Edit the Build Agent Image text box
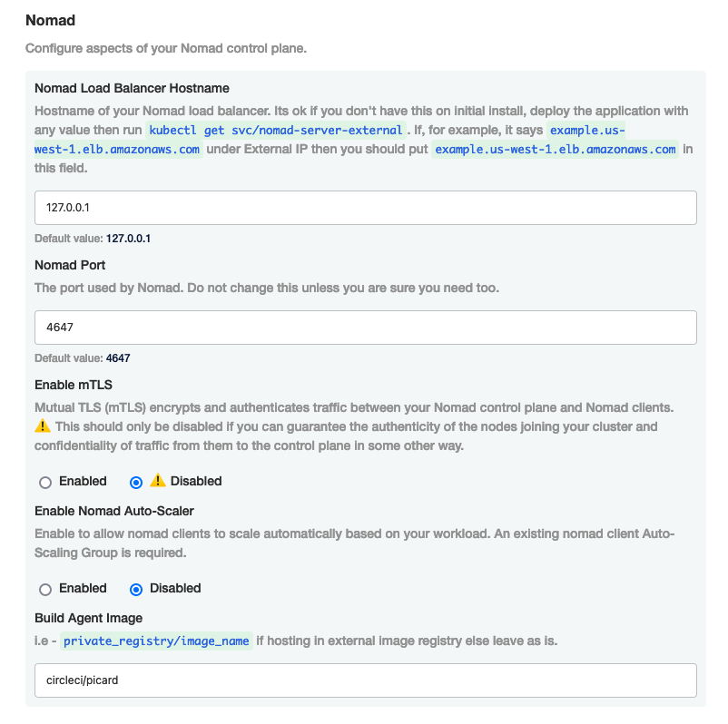 click(x=365, y=680)
